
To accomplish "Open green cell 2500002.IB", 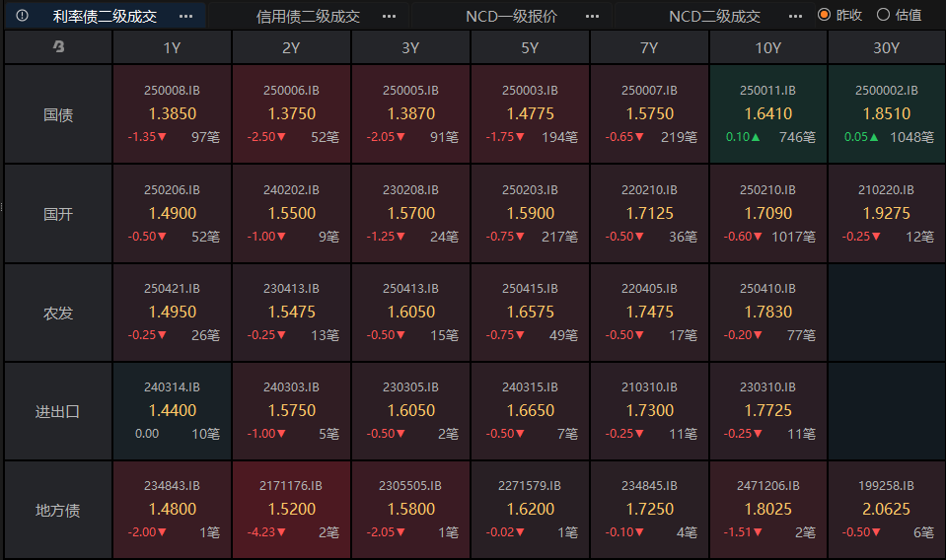I will pyautogui.click(x=886, y=114).
